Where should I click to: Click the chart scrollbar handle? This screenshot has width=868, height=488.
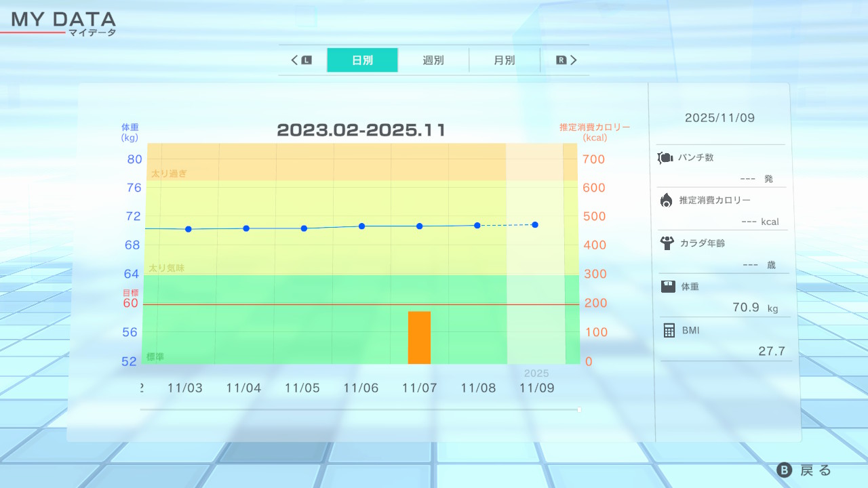tap(579, 409)
